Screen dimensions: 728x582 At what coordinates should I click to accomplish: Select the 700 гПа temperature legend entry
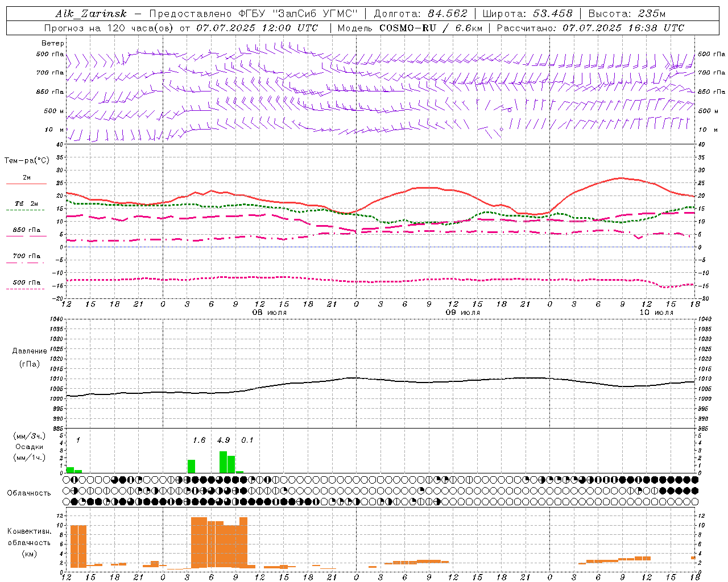tap(27, 256)
